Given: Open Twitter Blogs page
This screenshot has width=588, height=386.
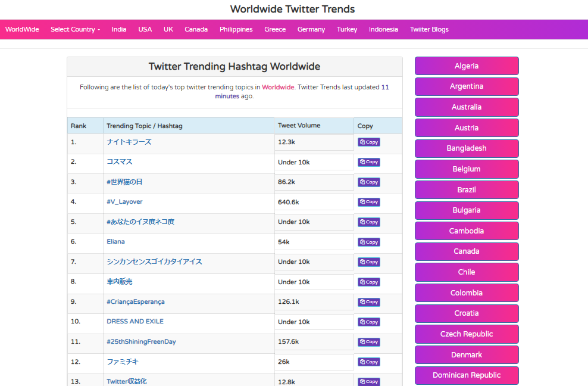Looking at the screenshot, I should (429, 29).
